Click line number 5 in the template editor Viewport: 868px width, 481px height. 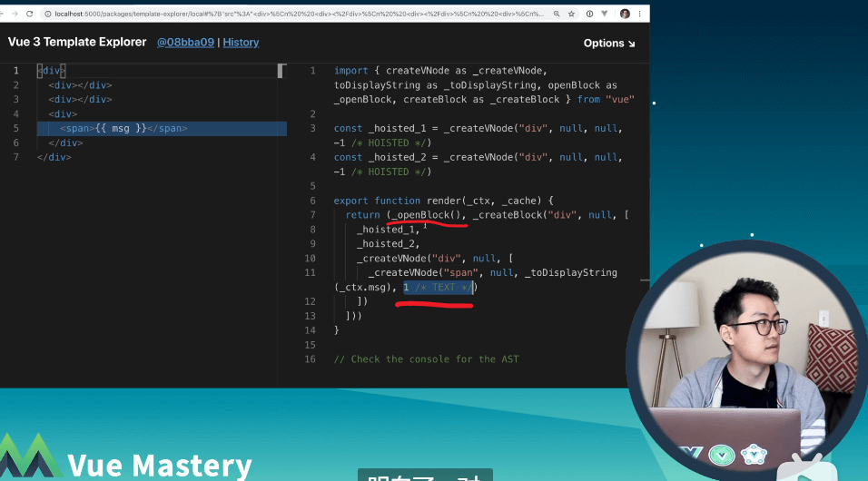point(16,128)
